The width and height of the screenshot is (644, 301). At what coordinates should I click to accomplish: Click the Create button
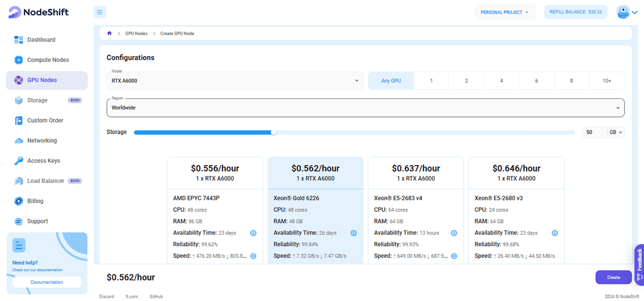click(614, 277)
